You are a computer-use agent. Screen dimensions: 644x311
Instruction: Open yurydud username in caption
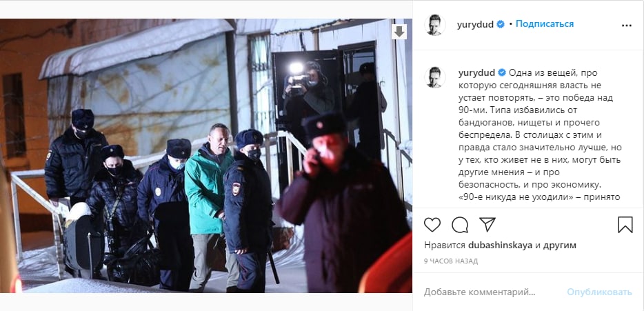pyautogui.click(x=476, y=73)
